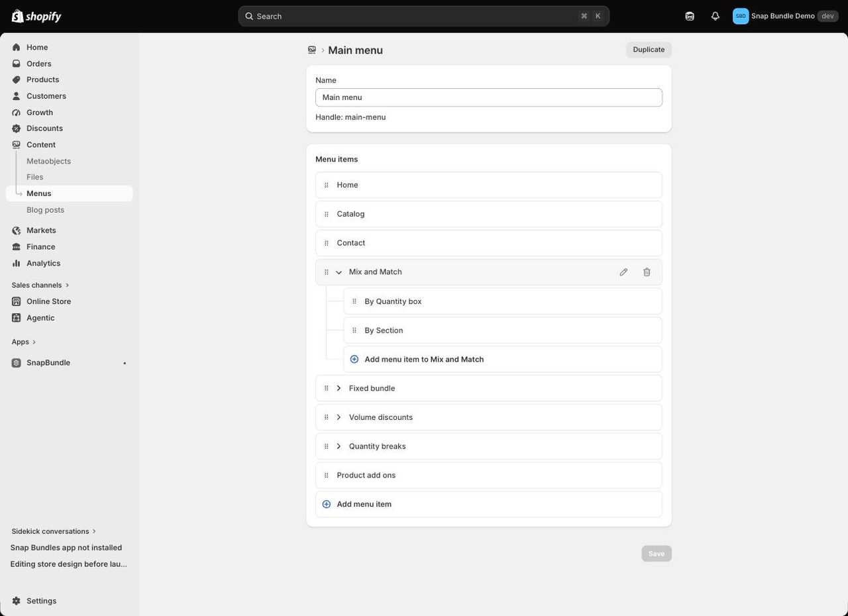Select Menus in the sidebar

point(70,193)
